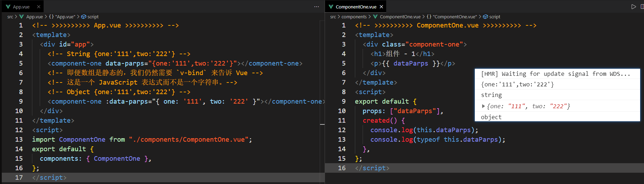Click the Vue icon in the App.vue tab
644x184 pixels.
coord(8,7)
